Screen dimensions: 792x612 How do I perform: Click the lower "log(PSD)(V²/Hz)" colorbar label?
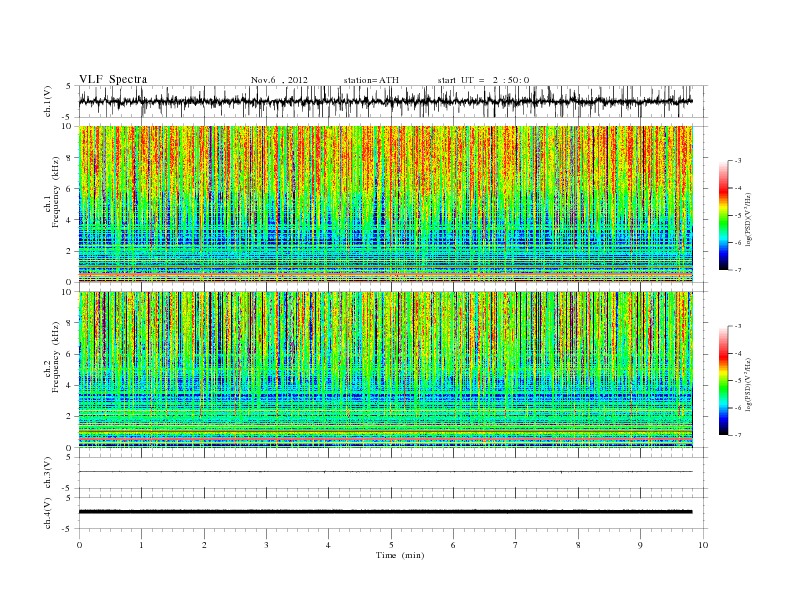[749, 384]
